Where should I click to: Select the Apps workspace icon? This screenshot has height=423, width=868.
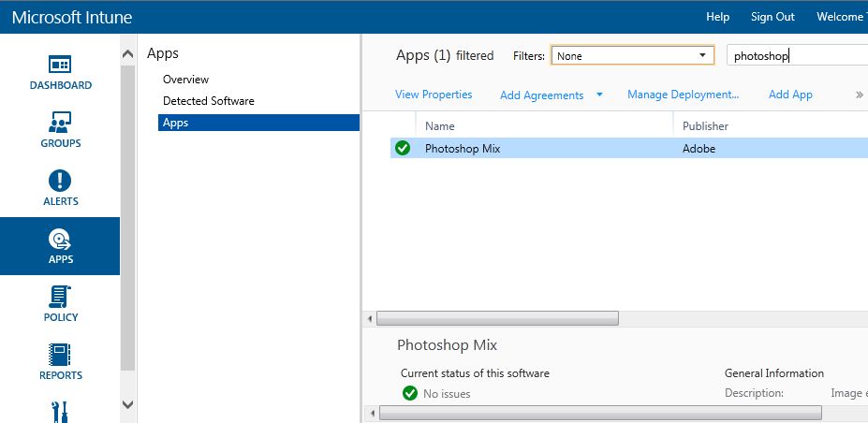click(x=60, y=240)
